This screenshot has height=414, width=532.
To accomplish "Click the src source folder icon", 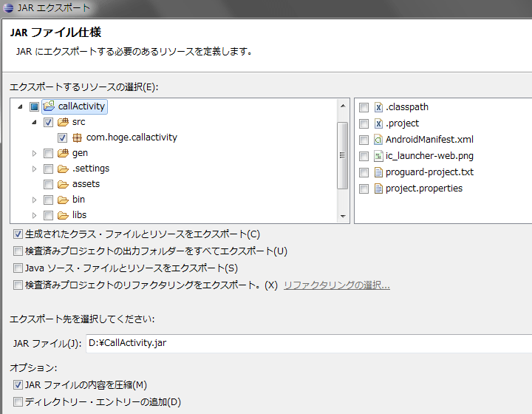I will pos(63,122).
